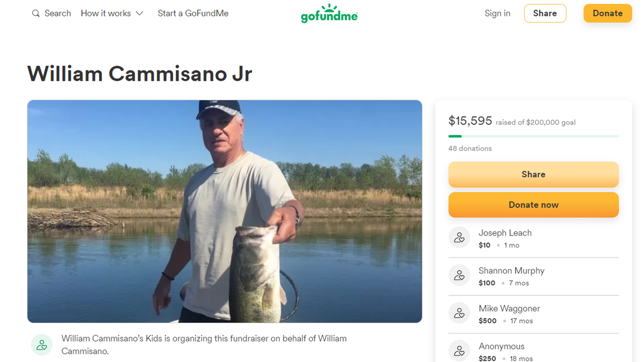The image size is (644, 362).
Task: Click Joseph Leach's donor avatar icon
Action: (x=459, y=238)
